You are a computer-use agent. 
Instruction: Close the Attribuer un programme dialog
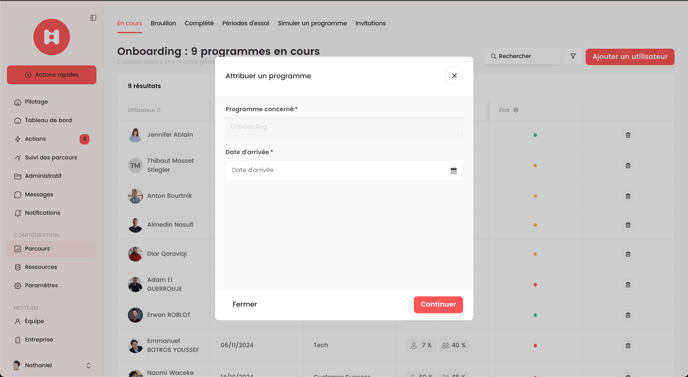[x=454, y=75]
